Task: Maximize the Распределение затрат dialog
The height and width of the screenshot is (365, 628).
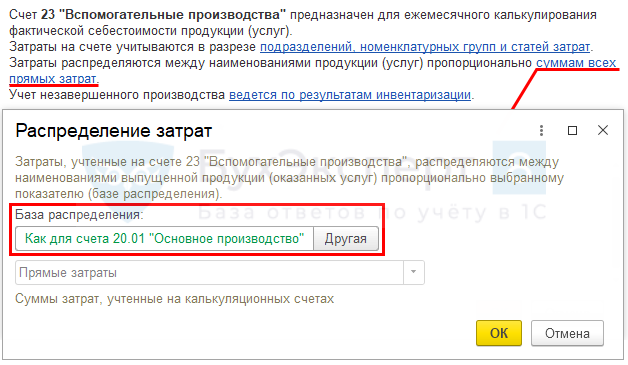Action: (x=572, y=130)
